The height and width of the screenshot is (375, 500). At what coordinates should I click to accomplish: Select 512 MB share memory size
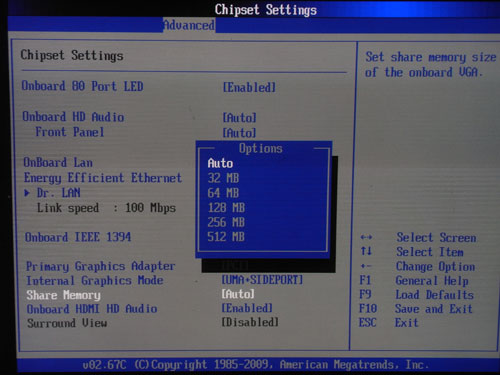[x=226, y=237]
